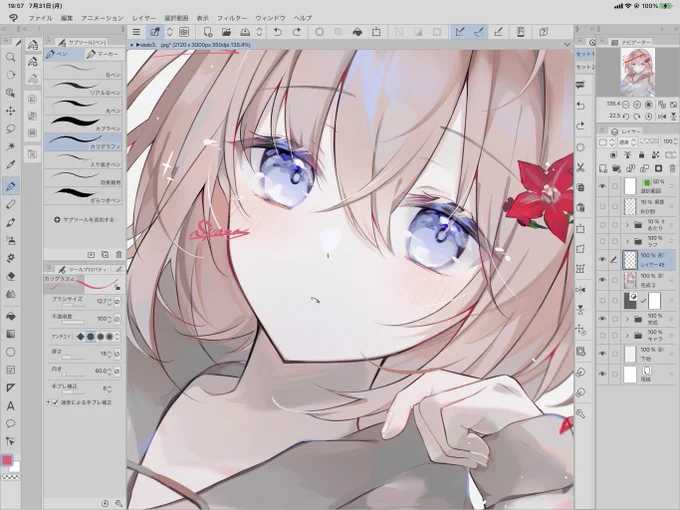This screenshot has height=510, width=680.
Task: Select the Balloon speech bubble tool
Action: click(11, 424)
